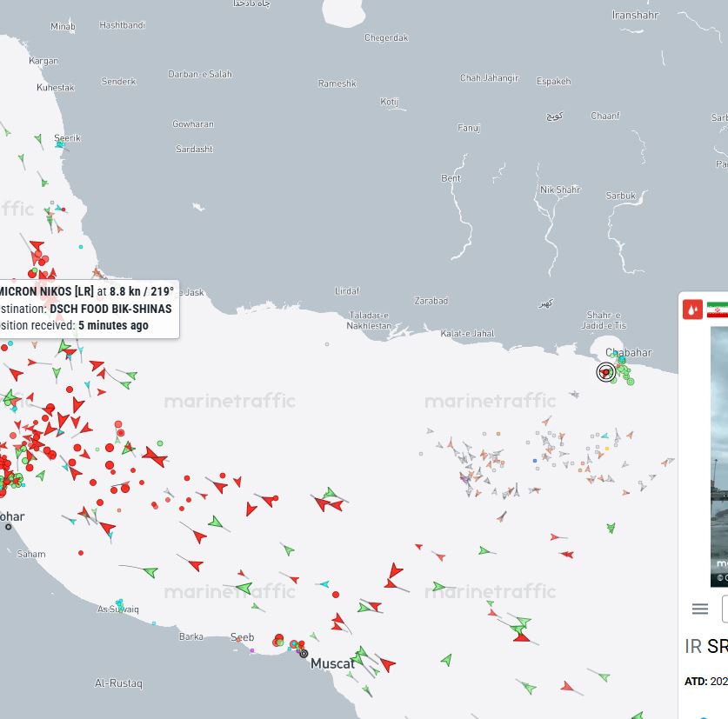This screenshot has height=719, width=728.
Task: Select the cyan vessel marker at Seerik
Action: tap(60, 145)
